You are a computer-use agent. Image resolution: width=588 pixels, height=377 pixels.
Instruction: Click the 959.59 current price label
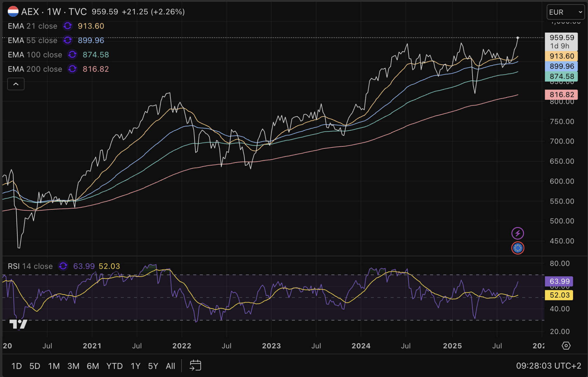pos(561,38)
